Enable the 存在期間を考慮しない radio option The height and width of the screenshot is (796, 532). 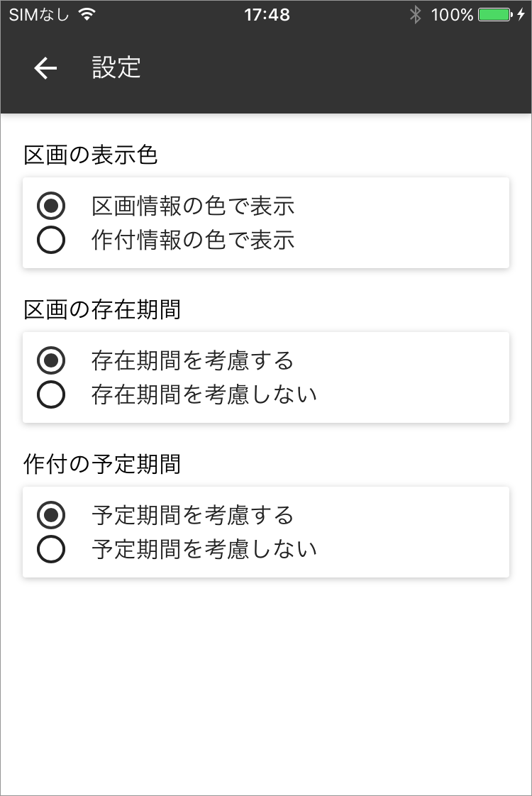pos(51,394)
